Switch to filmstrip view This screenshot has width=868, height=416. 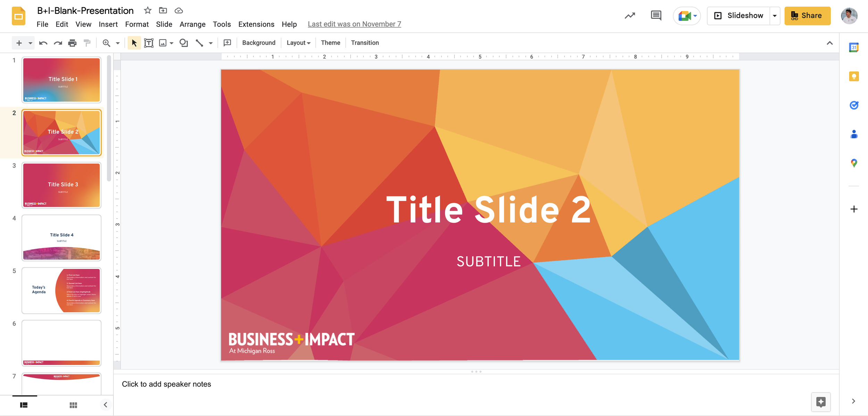click(24, 405)
